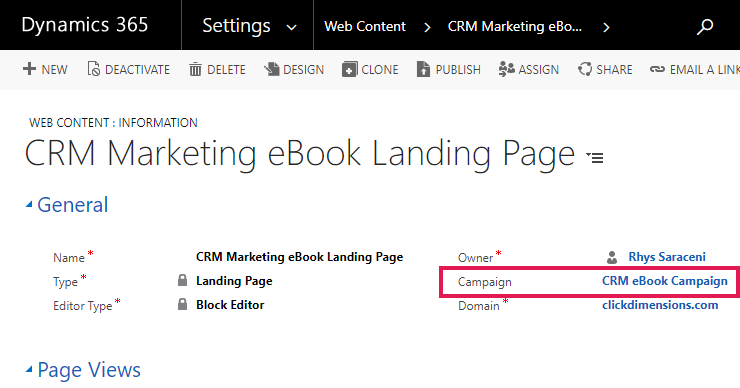The image size is (740, 388).
Task: Click the lock icon beside Block Editor
Action: (182, 304)
